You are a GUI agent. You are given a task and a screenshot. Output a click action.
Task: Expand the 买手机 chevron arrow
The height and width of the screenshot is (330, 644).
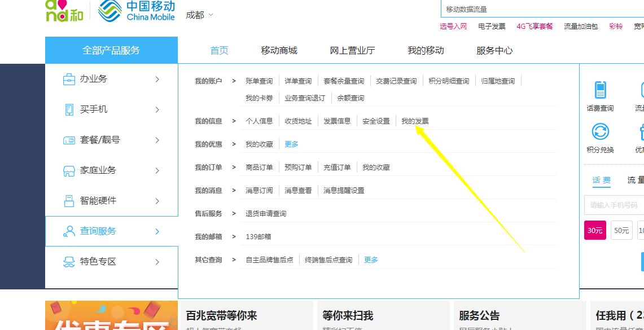157,109
